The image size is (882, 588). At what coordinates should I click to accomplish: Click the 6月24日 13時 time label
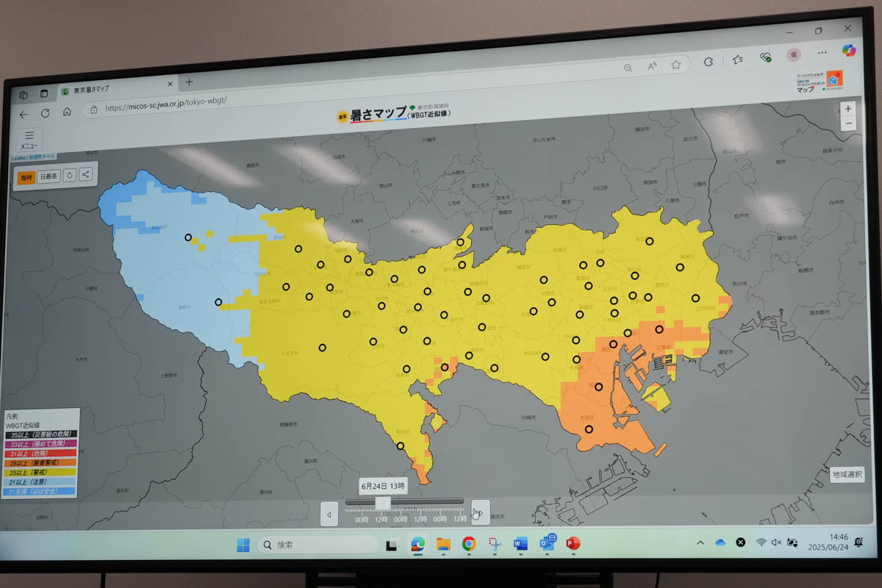pyautogui.click(x=383, y=486)
